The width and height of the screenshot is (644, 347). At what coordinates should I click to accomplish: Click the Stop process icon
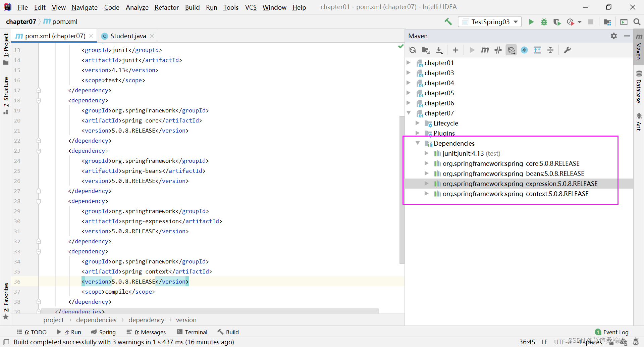tap(591, 22)
